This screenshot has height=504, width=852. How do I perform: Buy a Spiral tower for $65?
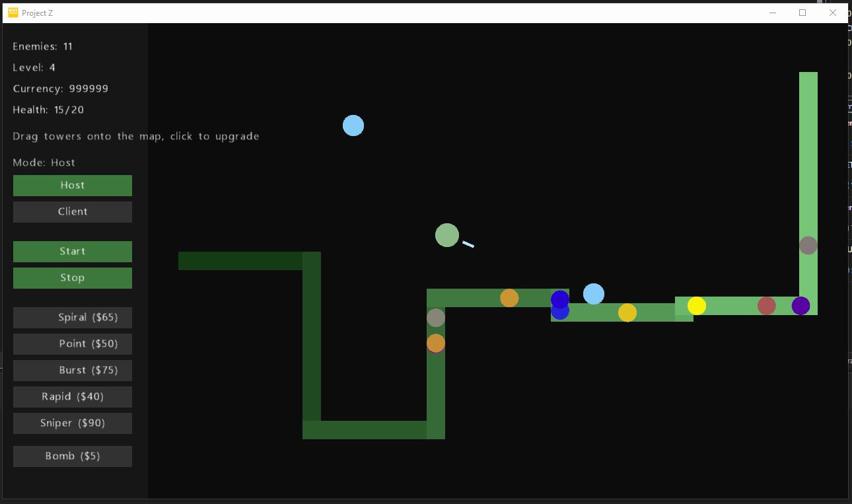72,317
